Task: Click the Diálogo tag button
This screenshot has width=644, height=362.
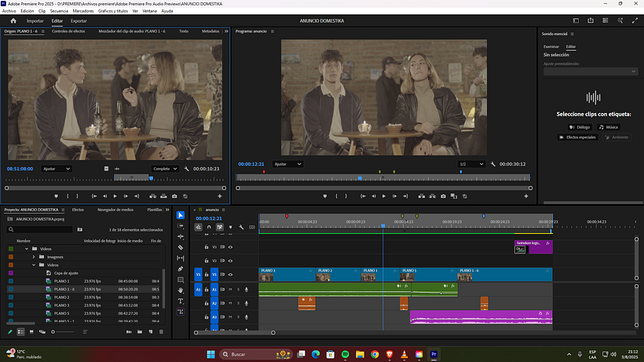Action: 580,127
